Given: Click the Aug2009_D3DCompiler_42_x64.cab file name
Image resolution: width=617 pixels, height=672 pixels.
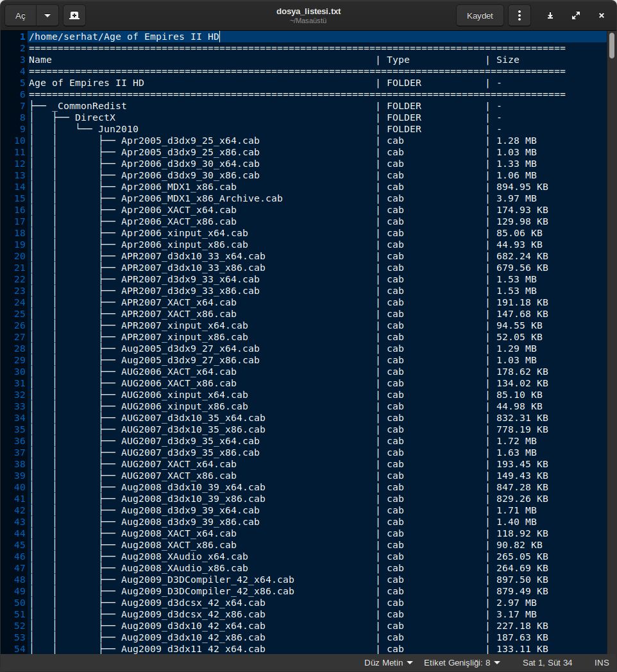Looking at the screenshot, I should pos(207,580).
